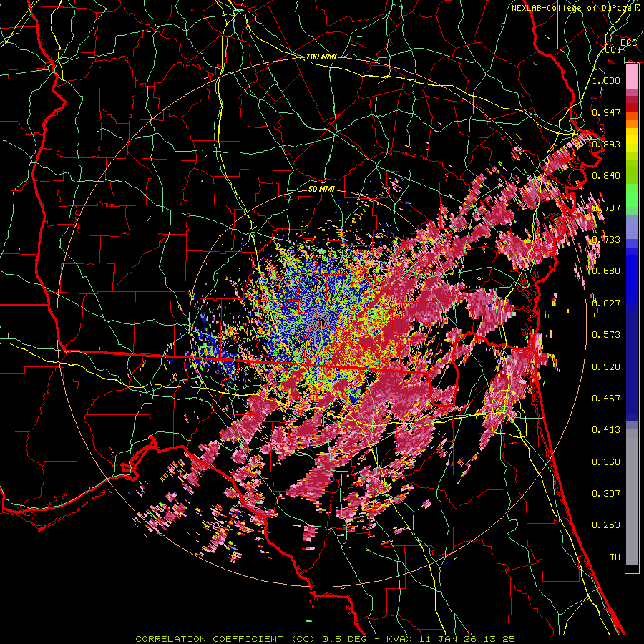This screenshot has height=644, width=644.
Task: Select the 0.733 scale value
Action: click(x=606, y=240)
